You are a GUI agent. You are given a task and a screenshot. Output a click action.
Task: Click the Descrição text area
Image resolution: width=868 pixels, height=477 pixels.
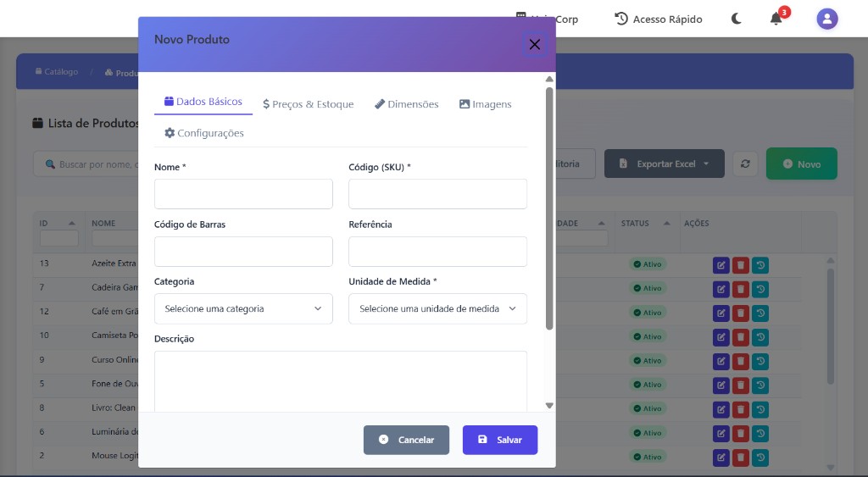click(x=341, y=382)
